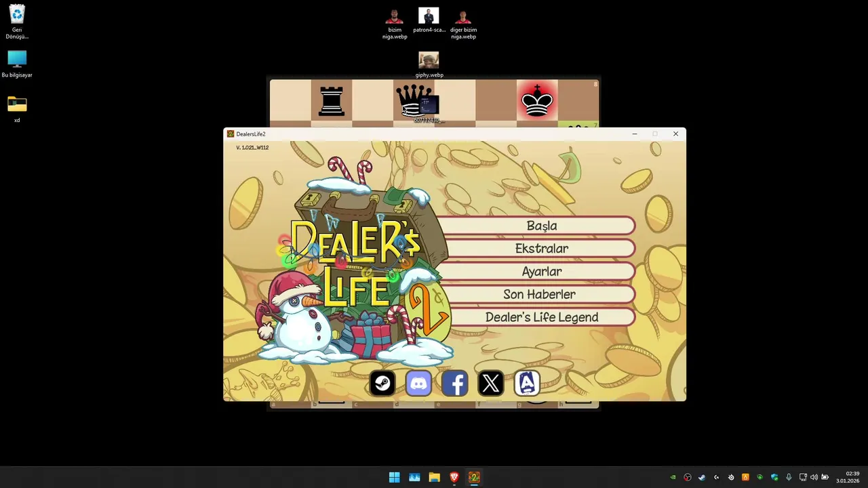Click the DealersLife2 taskbar icon

coord(474,477)
